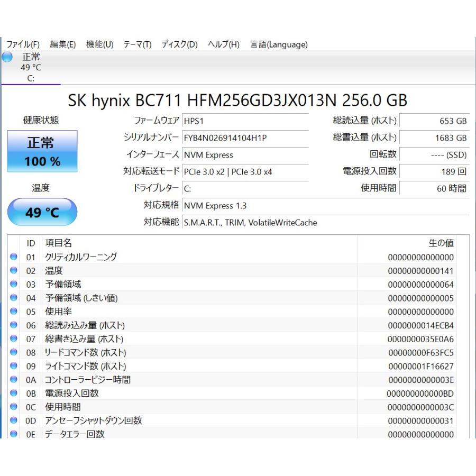Click the 生の値 column header

(441, 243)
